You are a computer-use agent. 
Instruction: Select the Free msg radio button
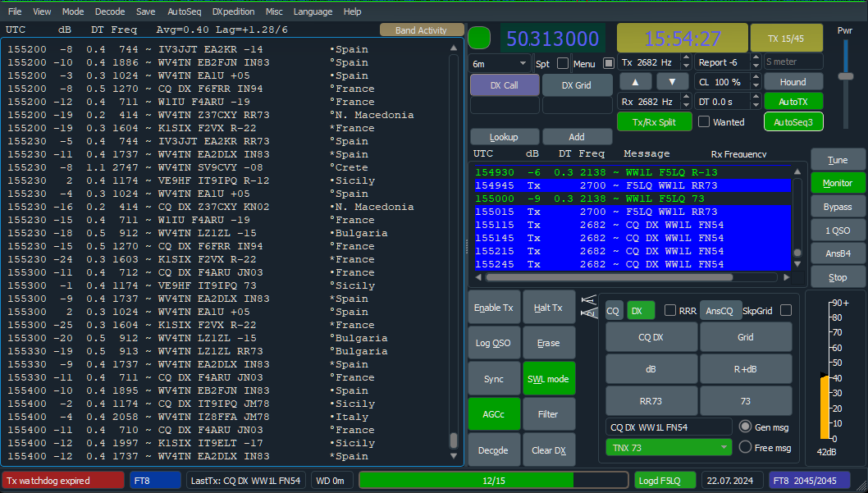point(745,447)
